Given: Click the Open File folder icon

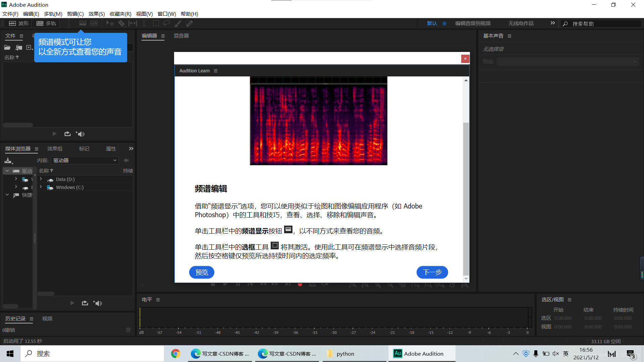Looking at the screenshot, I should click(7, 48).
